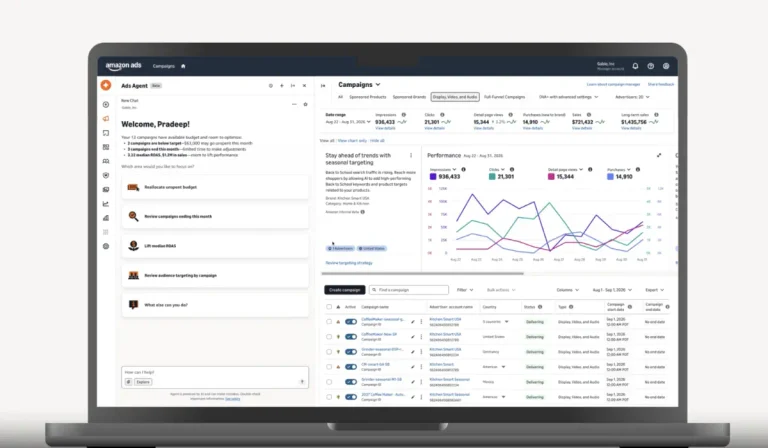Screen dimensions: 768x448
Task: Tick the select-all campaigns header checkbox
Action: (x=329, y=307)
